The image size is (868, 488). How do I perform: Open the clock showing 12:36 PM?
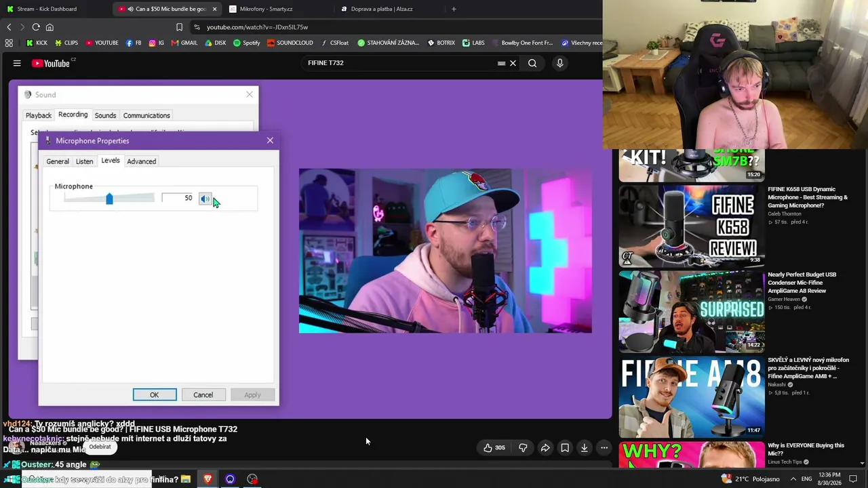coord(830,479)
